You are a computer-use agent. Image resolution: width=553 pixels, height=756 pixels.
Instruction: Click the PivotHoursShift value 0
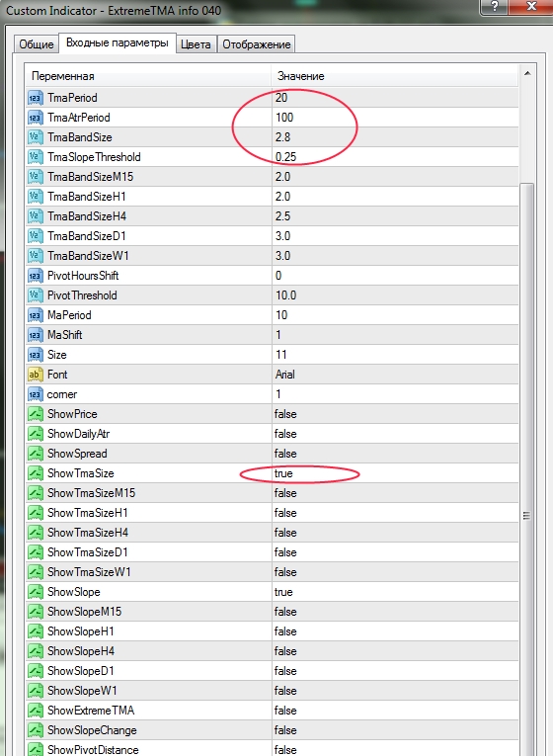point(278,276)
